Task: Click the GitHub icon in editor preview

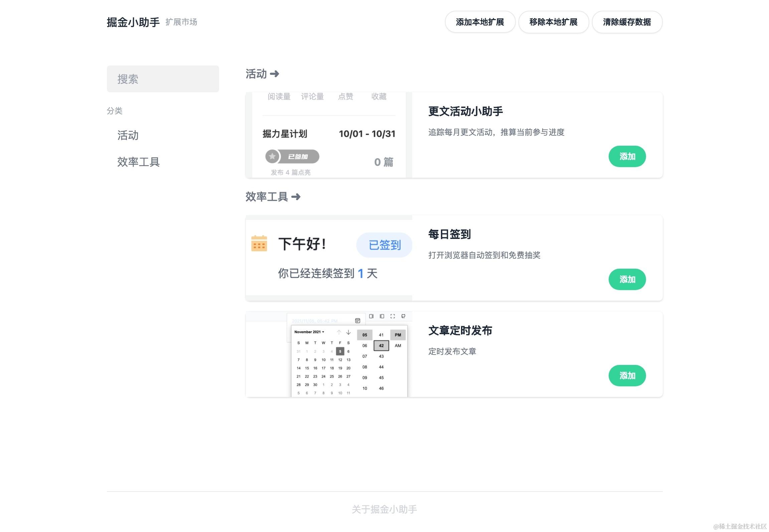Action: pyautogui.click(x=403, y=316)
